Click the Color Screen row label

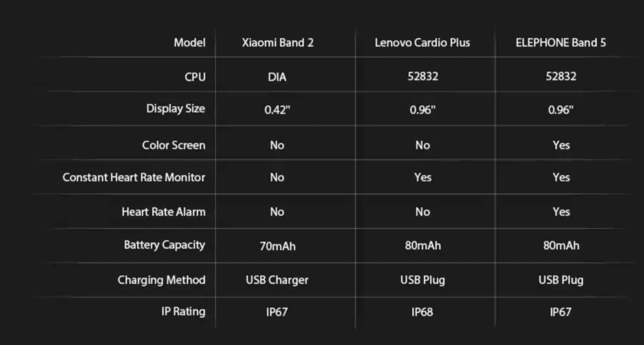coord(174,145)
